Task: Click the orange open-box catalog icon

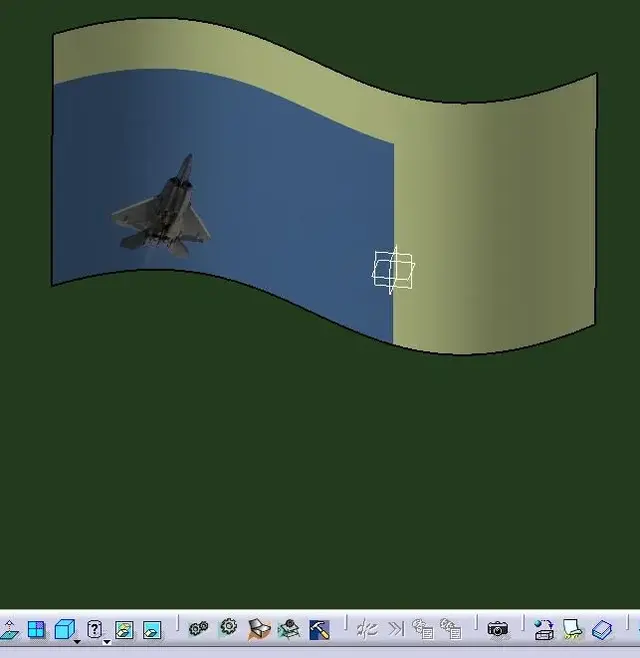Action: pyautogui.click(x=259, y=629)
